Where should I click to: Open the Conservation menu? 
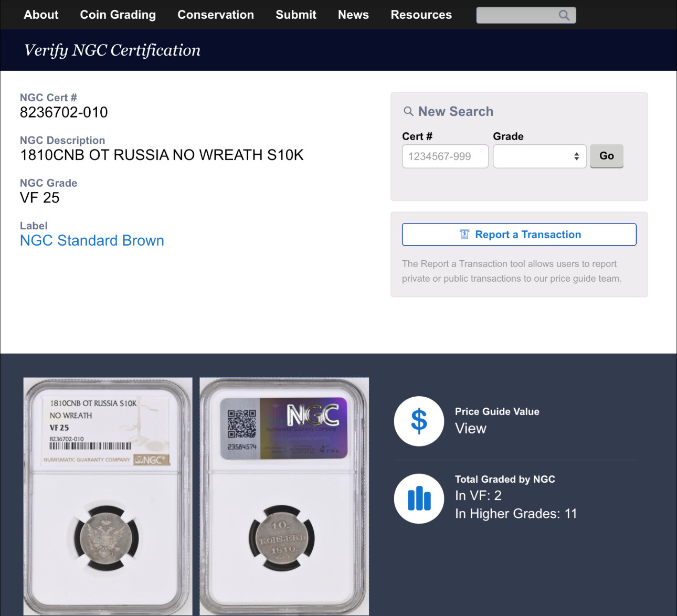coord(216,15)
